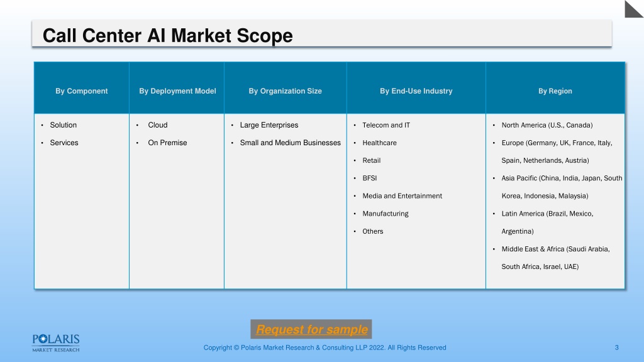Select North America (U.S., Canada) entry

click(x=547, y=125)
